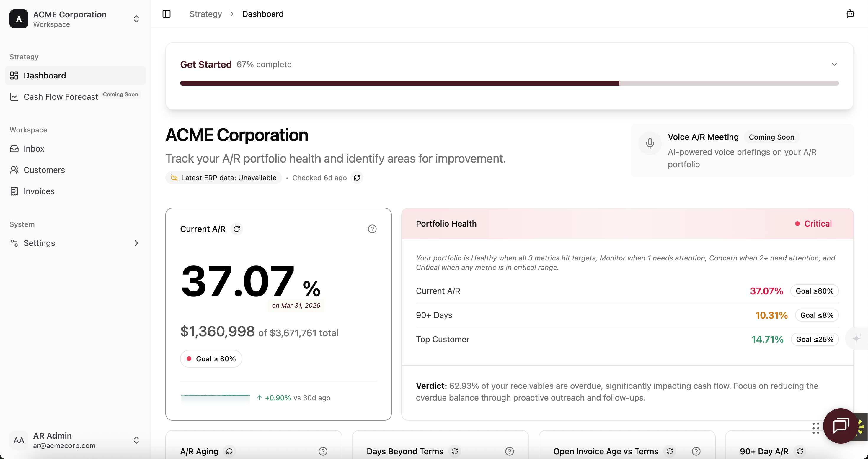Click the sparkle AI icon at right edge

click(x=856, y=338)
